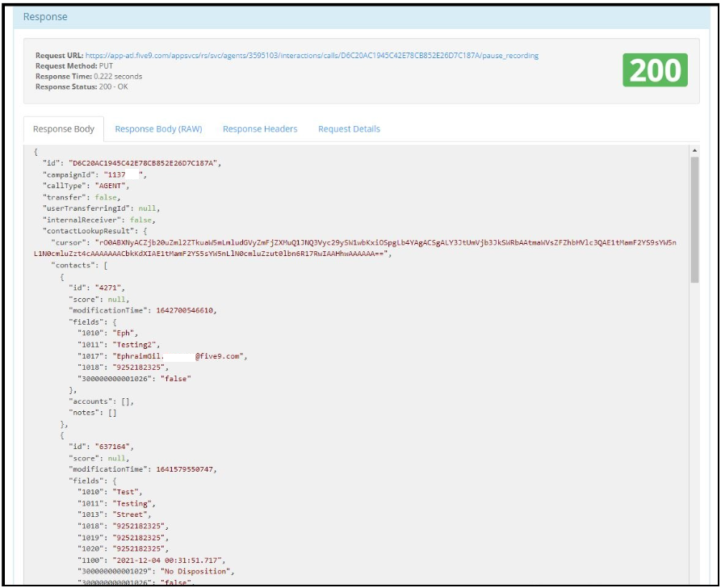Click the callType value AGENT
Screen dimensions: 721x588
point(111,186)
